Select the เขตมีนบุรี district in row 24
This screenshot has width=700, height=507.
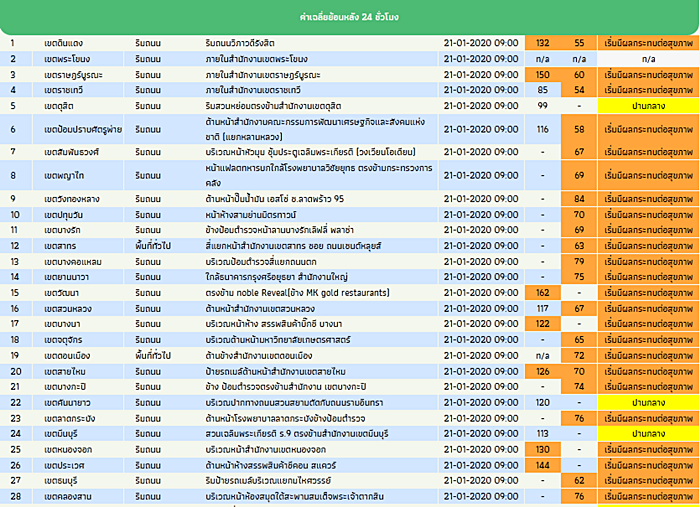tap(64, 434)
